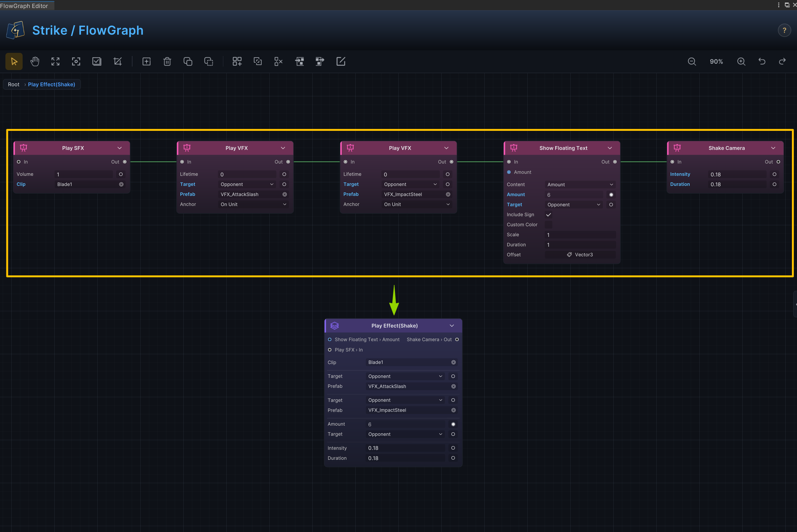The height and width of the screenshot is (532, 797).
Task: Click the trash delete icon
Action: pos(167,61)
